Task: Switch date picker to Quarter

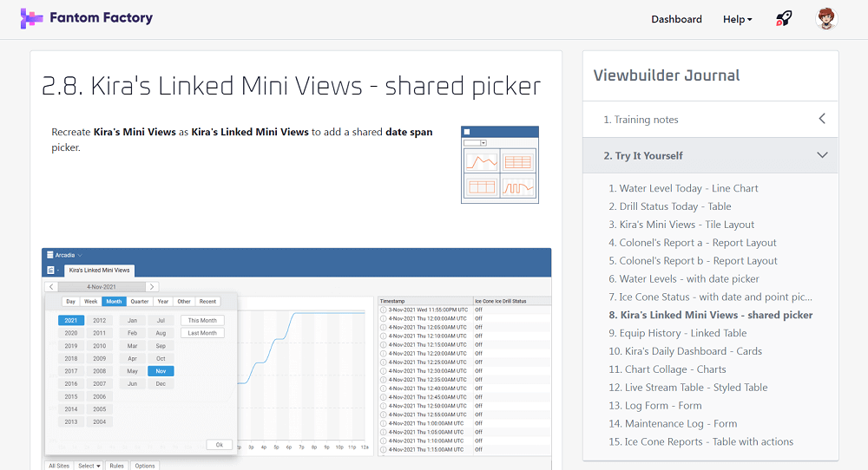Action: click(140, 302)
